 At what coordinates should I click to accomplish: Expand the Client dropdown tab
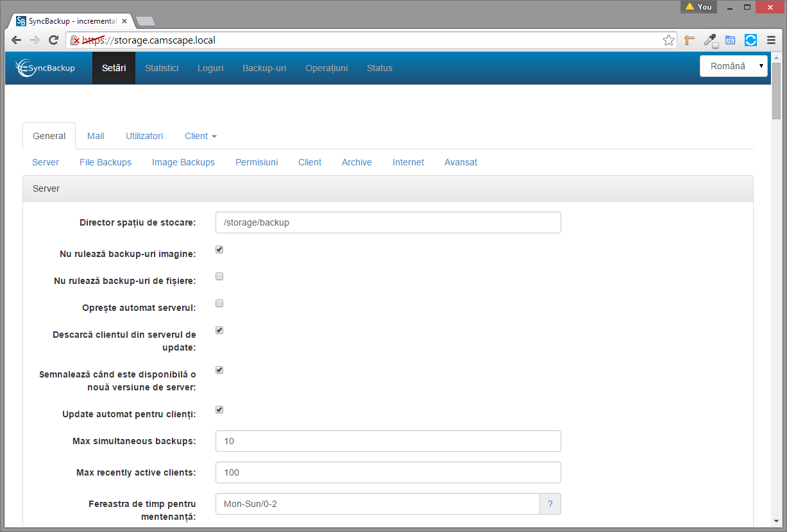(x=201, y=136)
